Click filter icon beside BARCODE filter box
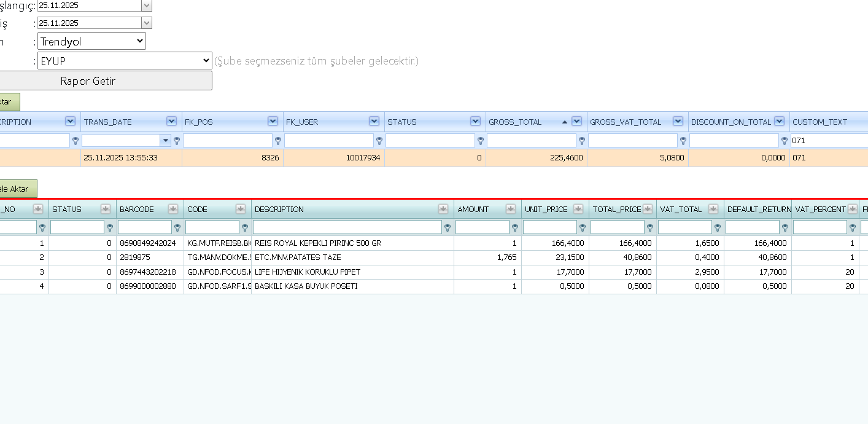The image size is (868, 424). click(x=177, y=228)
